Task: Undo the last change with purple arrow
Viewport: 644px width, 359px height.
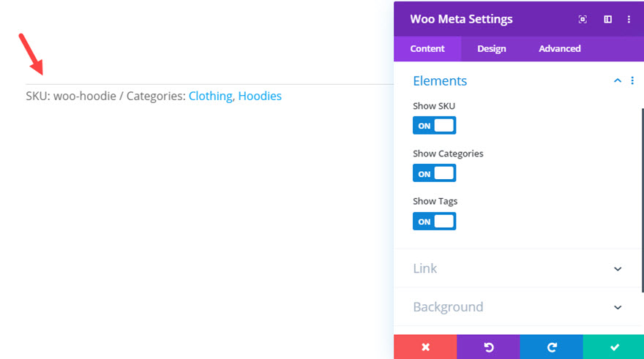Action: click(x=488, y=347)
